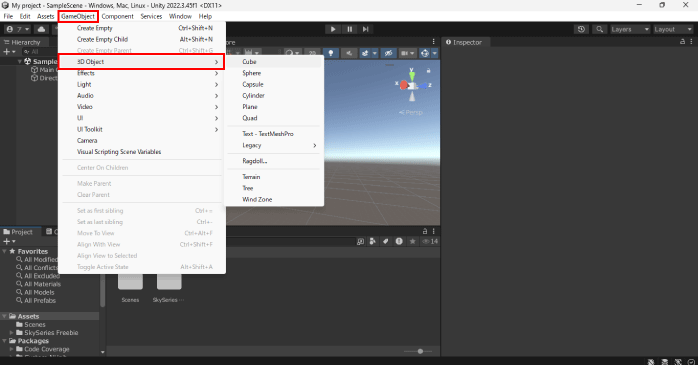The height and width of the screenshot is (365, 698).
Task: Open the Component menu
Action: [x=118, y=16]
